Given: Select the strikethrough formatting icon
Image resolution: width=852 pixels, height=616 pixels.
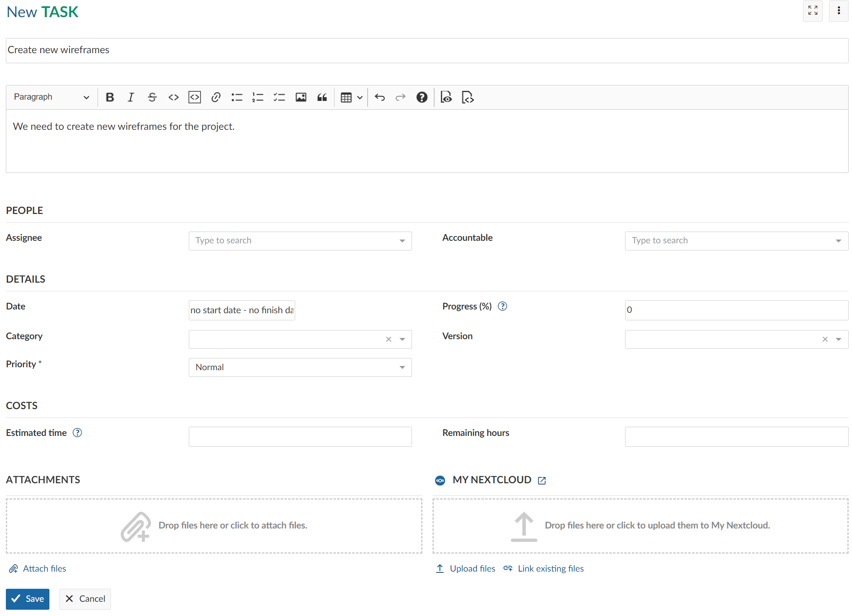Looking at the screenshot, I should click(152, 97).
